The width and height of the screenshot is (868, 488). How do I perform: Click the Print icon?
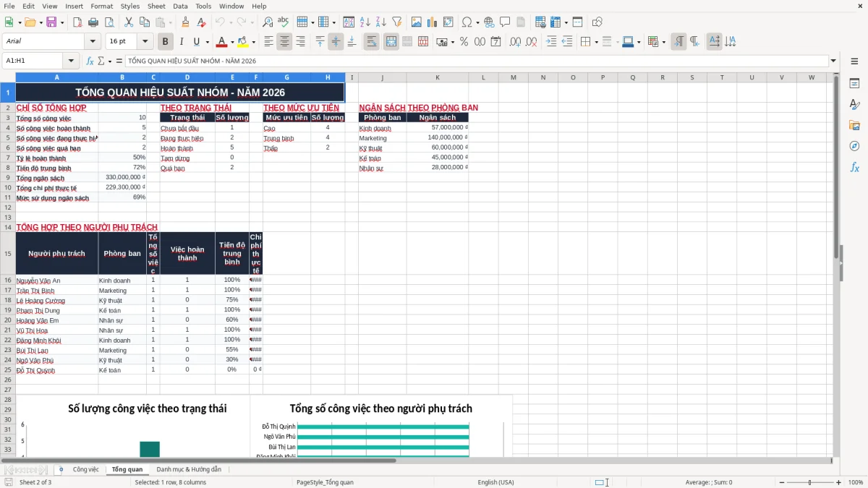click(x=93, y=22)
